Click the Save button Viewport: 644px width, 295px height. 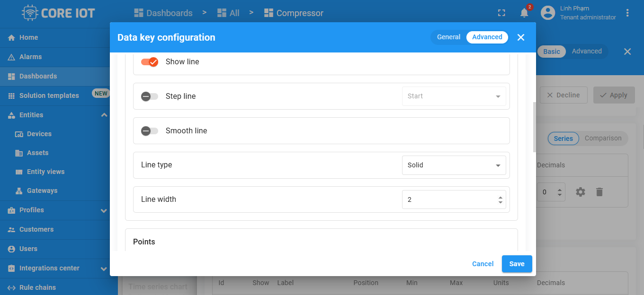click(x=517, y=264)
